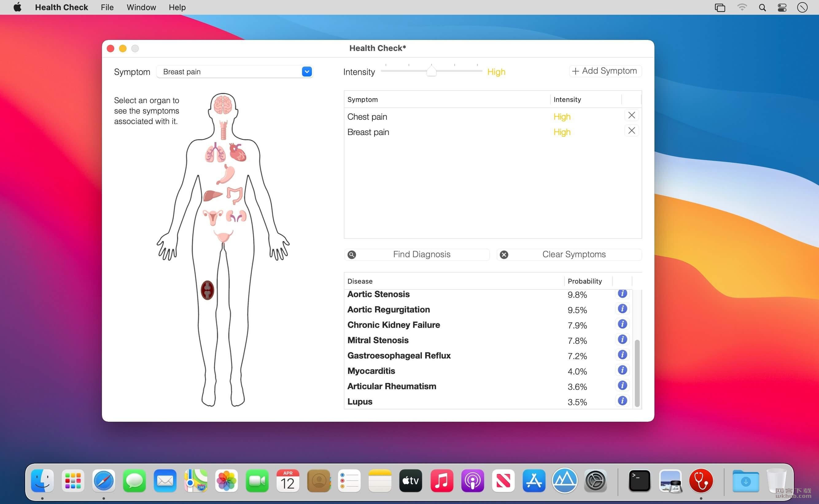Click the Wi-Fi status icon
819x504 pixels.
[742, 7]
